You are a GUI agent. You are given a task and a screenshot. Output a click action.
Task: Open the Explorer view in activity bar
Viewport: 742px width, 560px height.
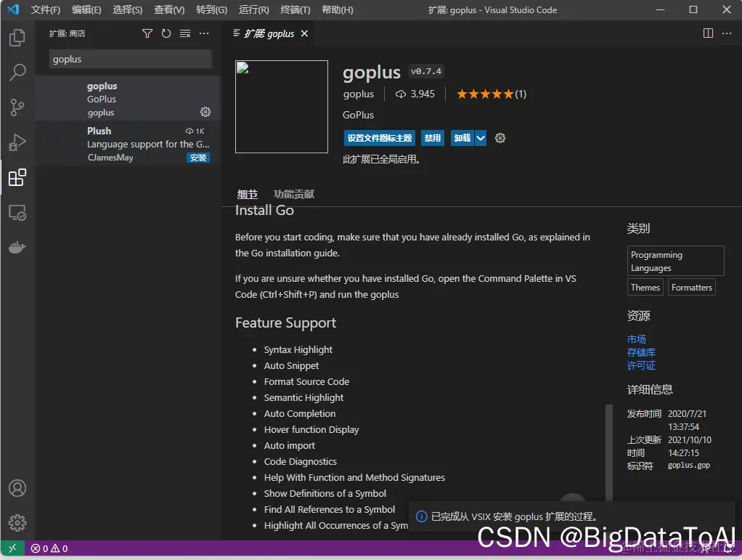point(17,37)
